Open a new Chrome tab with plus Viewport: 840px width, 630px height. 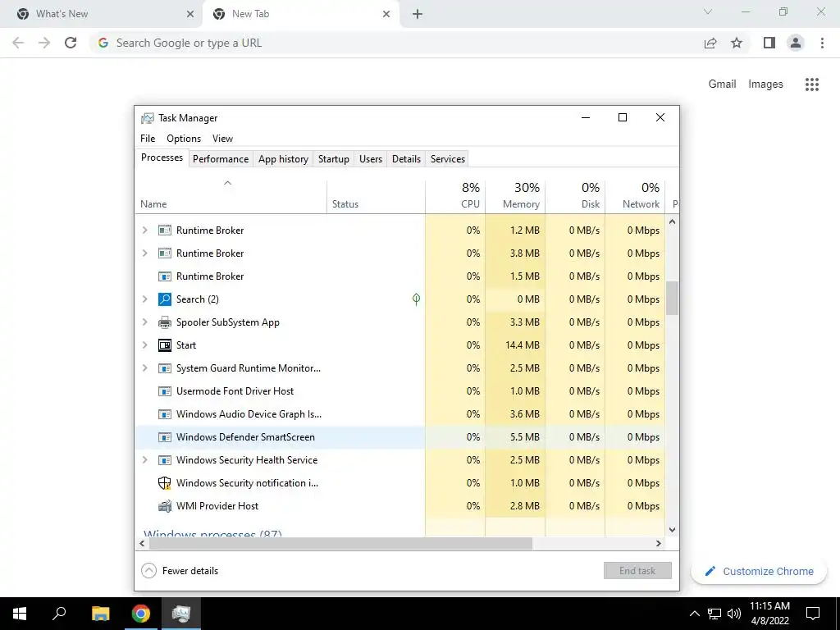pos(418,14)
